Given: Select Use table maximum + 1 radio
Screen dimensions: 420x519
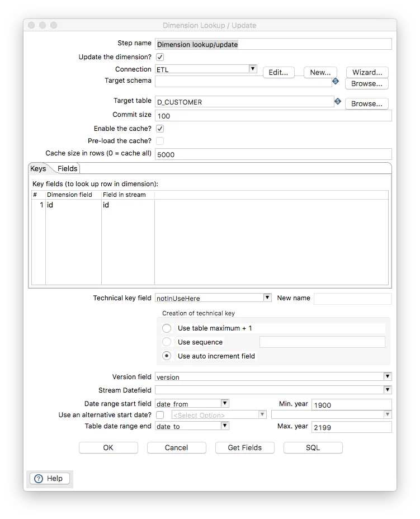Looking at the screenshot, I should pyautogui.click(x=167, y=328).
